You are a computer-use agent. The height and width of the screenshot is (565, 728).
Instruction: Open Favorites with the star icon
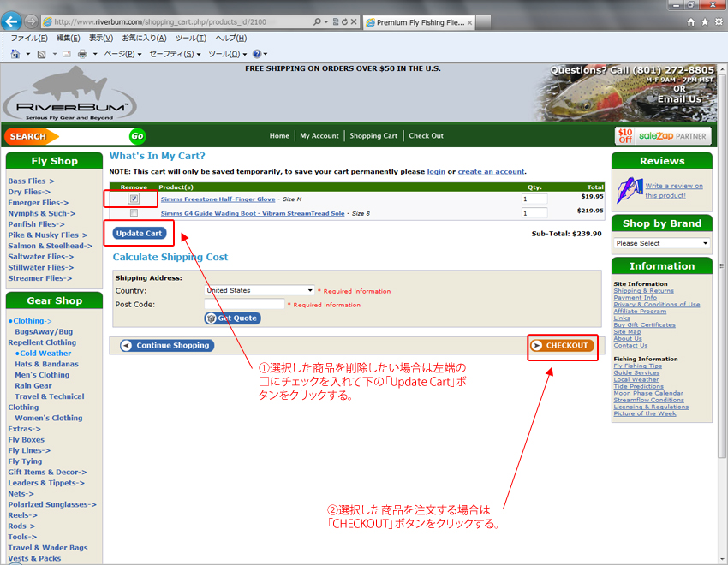[705, 21]
